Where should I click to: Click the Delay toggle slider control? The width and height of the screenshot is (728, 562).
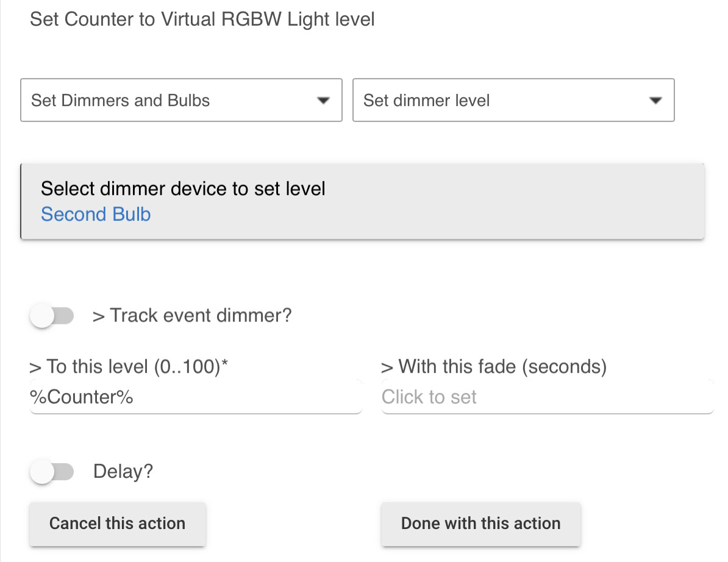click(x=52, y=472)
